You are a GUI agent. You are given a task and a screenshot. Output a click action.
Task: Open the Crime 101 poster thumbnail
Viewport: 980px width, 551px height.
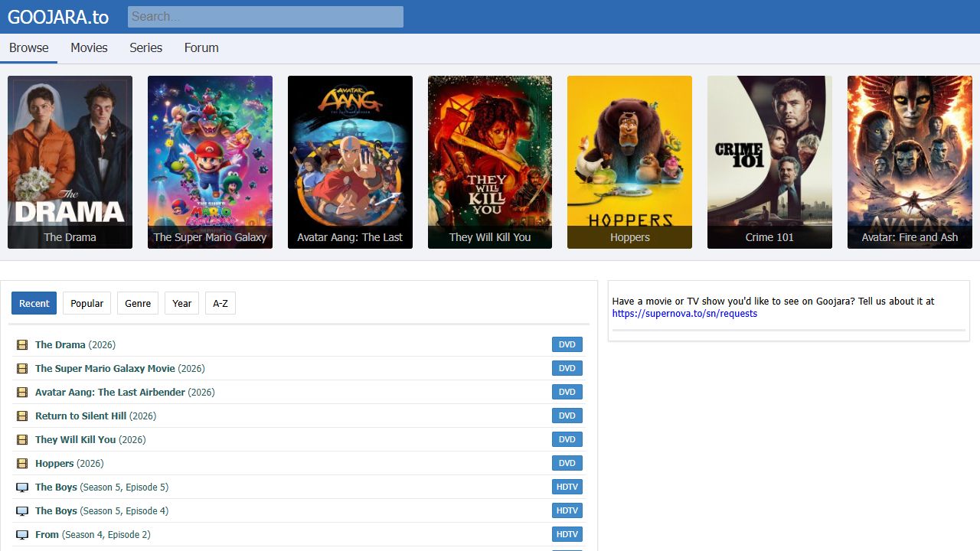tap(769, 162)
